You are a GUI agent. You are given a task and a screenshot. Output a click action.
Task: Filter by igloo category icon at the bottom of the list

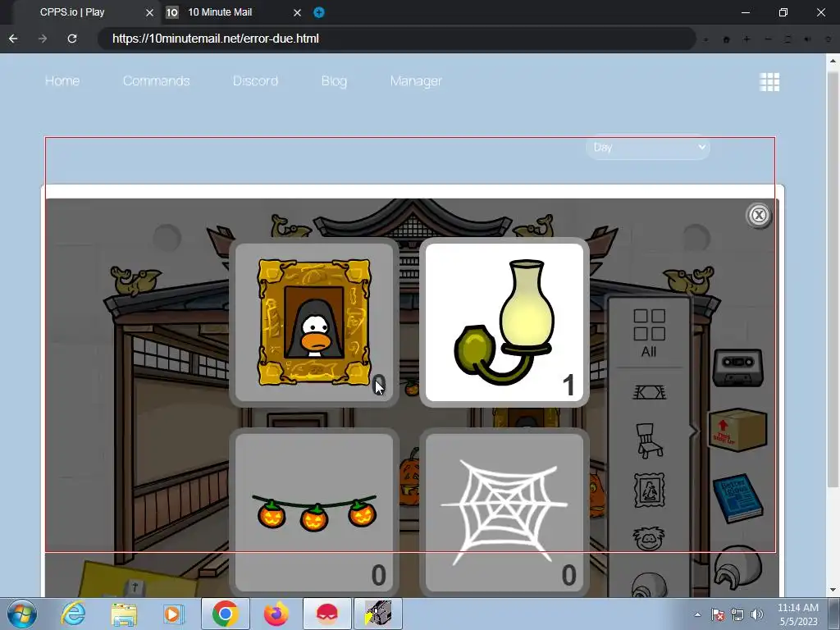pyautogui.click(x=650, y=584)
